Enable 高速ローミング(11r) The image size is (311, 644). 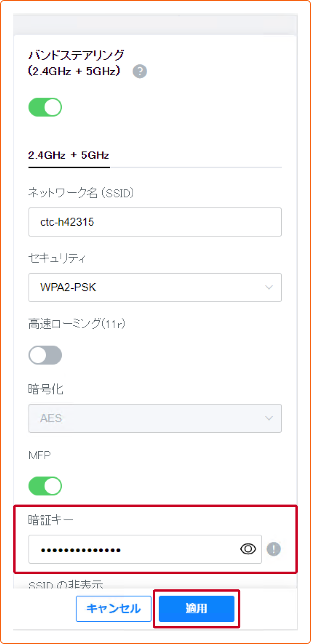pos(45,355)
